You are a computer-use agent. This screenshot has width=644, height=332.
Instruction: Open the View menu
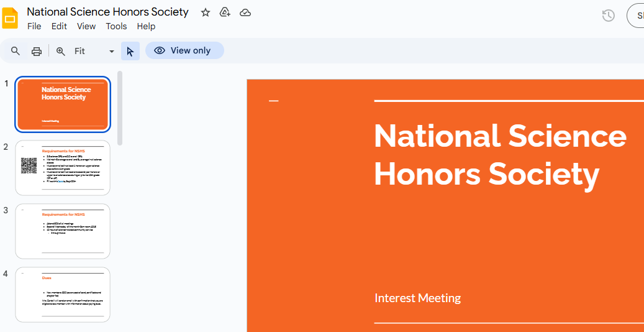pyautogui.click(x=86, y=26)
